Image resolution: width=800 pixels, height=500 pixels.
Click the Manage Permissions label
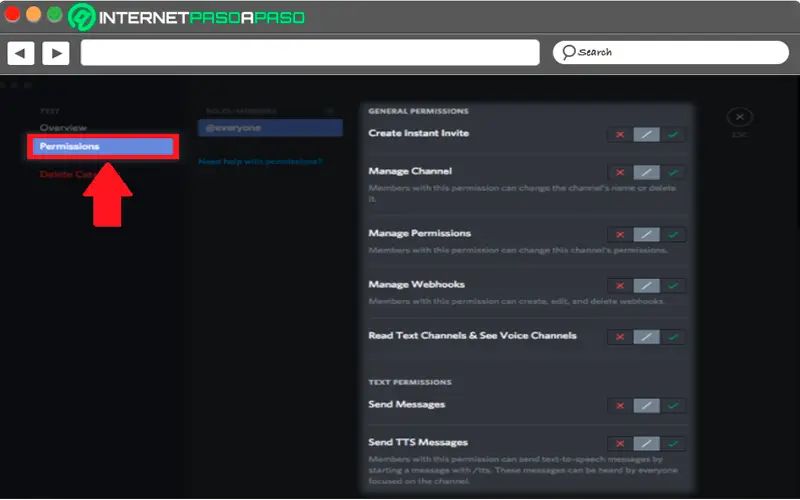coord(419,233)
